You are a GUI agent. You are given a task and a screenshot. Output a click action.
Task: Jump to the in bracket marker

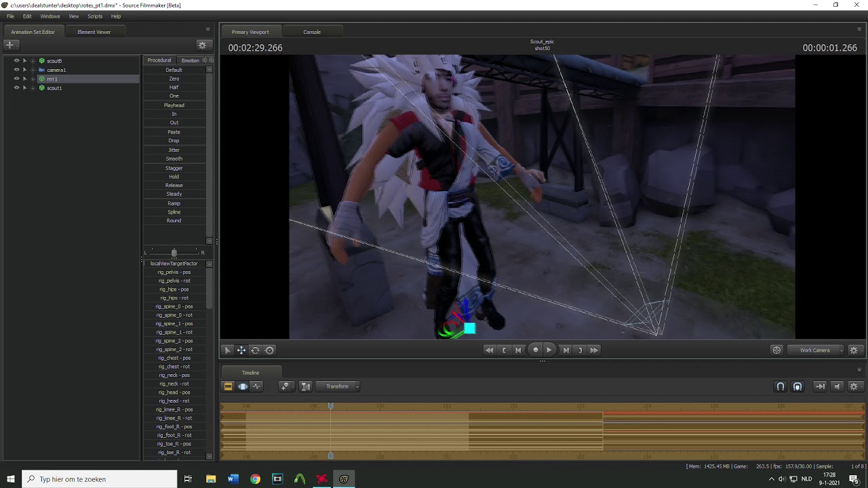(x=504, y=350)
